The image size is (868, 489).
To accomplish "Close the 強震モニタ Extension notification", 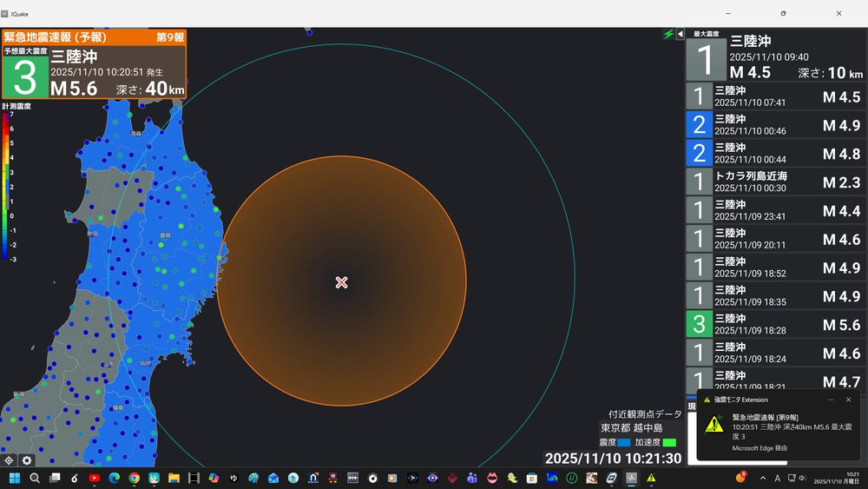I will point(849,400).
